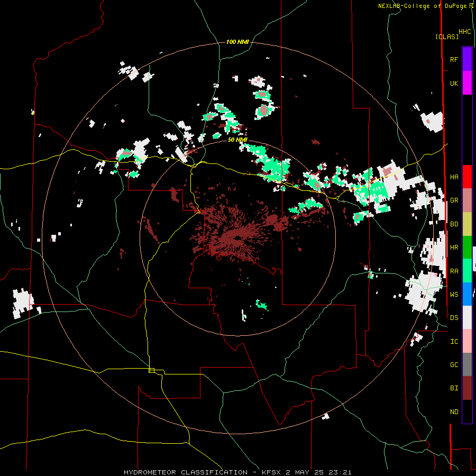
Task: Click the 'DS' legend label
Action: pyautogui.click(x=454, y=317)
